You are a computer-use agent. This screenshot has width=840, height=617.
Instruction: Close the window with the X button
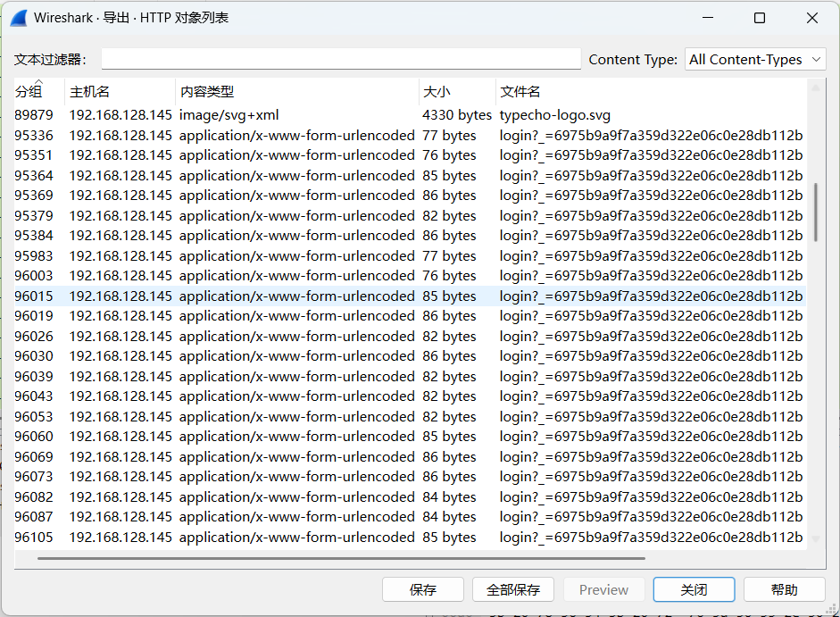(812, 18)
